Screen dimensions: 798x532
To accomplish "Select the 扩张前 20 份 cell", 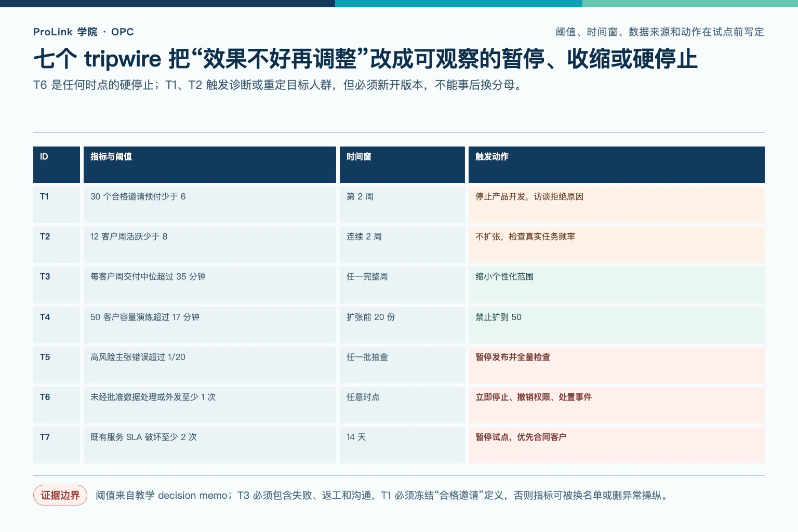I will [x=402, y=325].
